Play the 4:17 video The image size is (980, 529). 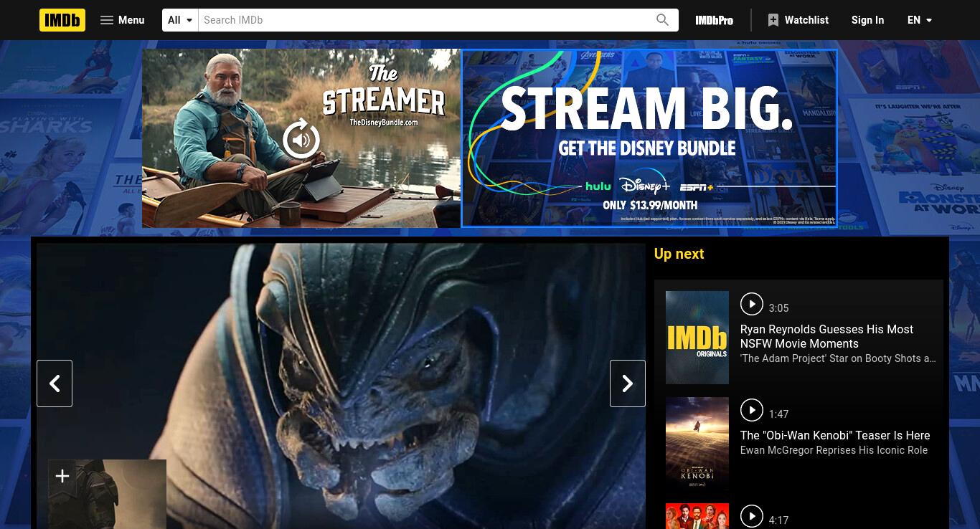coord(751,516)
